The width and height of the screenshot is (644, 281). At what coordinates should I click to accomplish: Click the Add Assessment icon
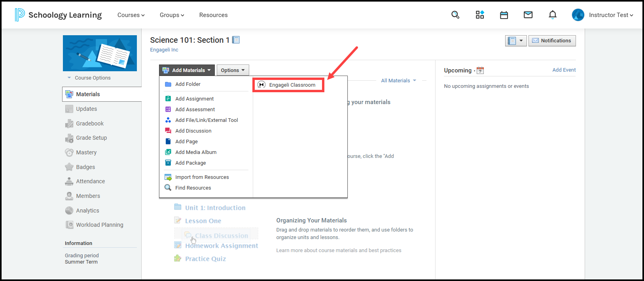pos(168,110)
